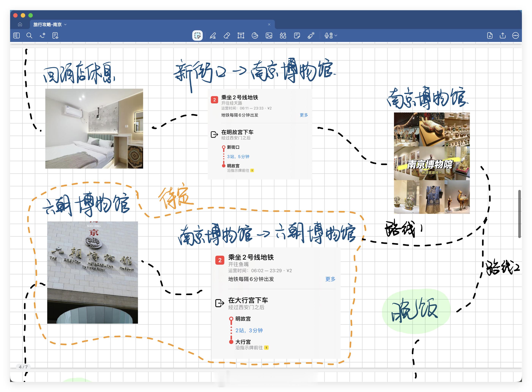This screenshot has width=532, height=392.
Task: Add a sticky note to the page
Action: (297, 36)
